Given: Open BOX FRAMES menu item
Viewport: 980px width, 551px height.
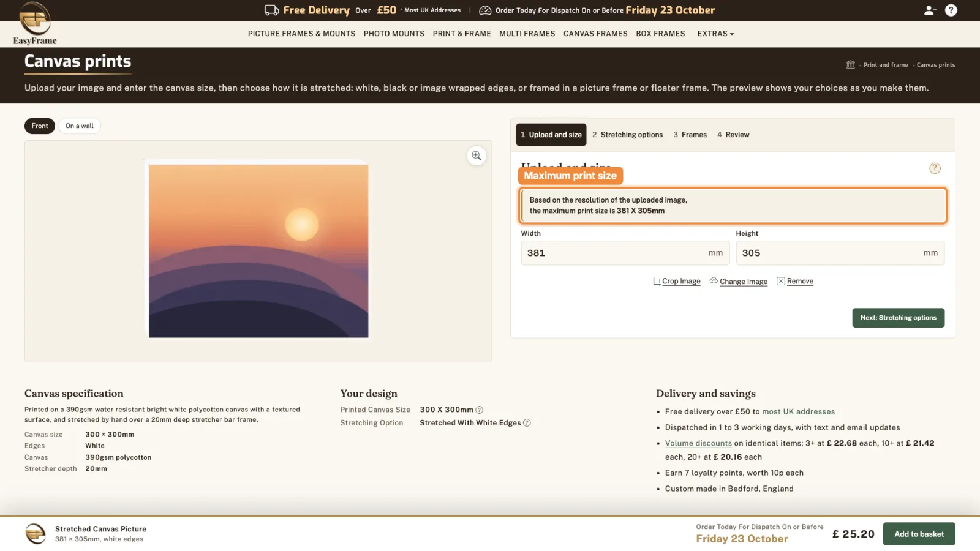Looking at the screenshot, I should point(660,34).
